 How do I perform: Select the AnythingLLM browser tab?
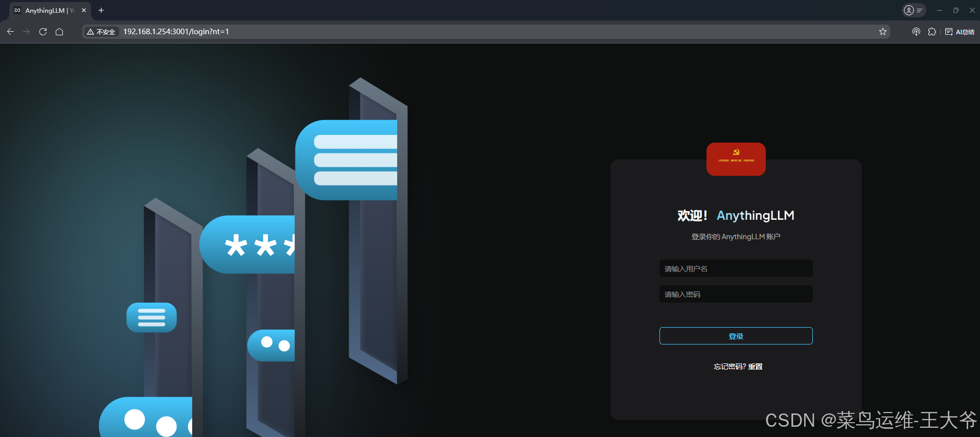coord(50,10)
